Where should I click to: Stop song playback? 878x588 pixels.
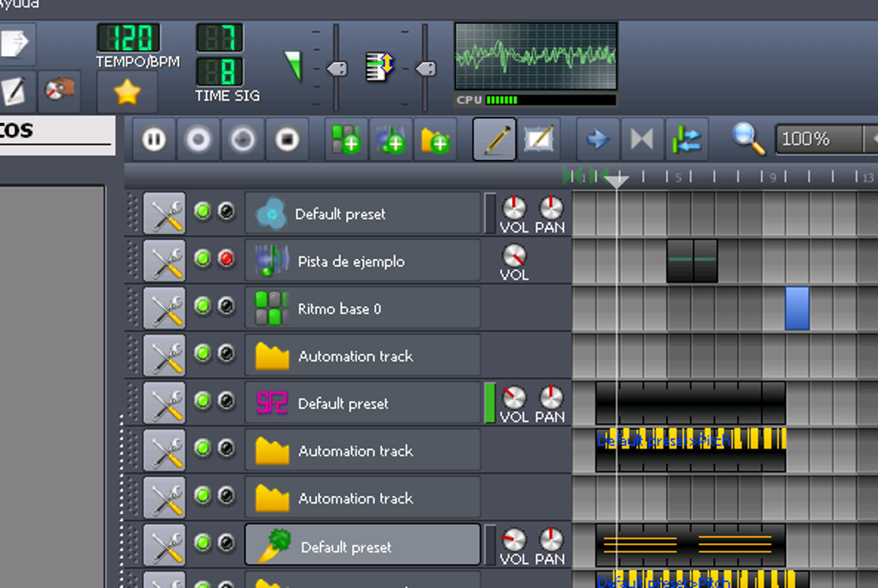pos(288,139)
